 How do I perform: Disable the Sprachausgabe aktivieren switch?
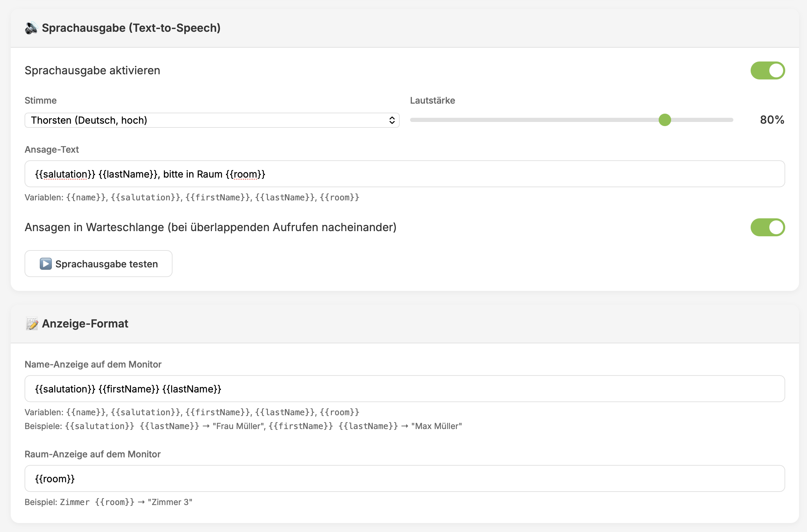(x=768, y=70)
